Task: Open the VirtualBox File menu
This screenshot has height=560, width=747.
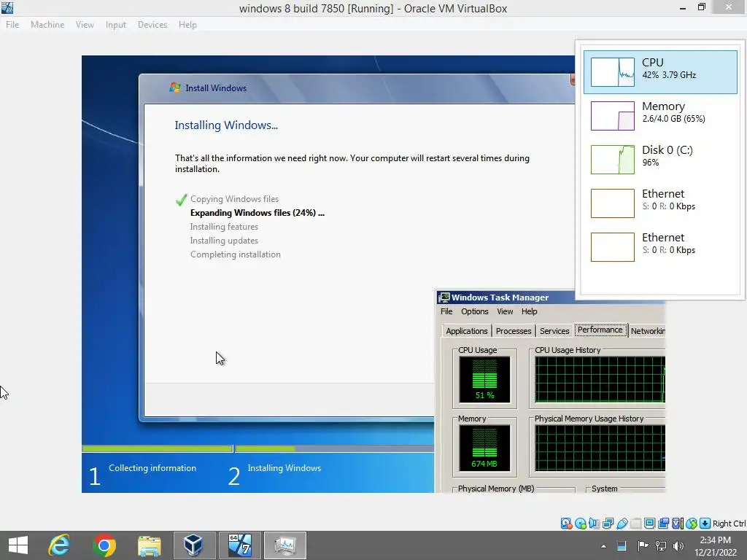Action: (12, 24)
